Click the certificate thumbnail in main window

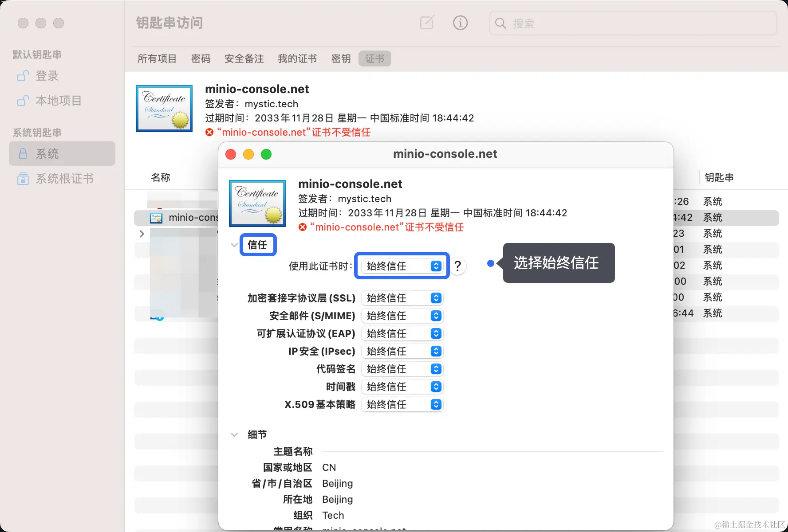pyautogui.click(x=164, y=109)
